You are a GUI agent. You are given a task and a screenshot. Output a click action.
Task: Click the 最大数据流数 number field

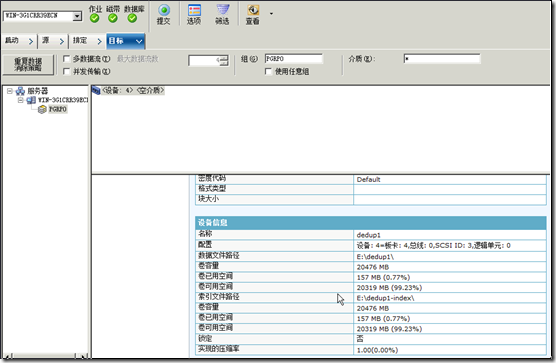(x=204, y=60)
